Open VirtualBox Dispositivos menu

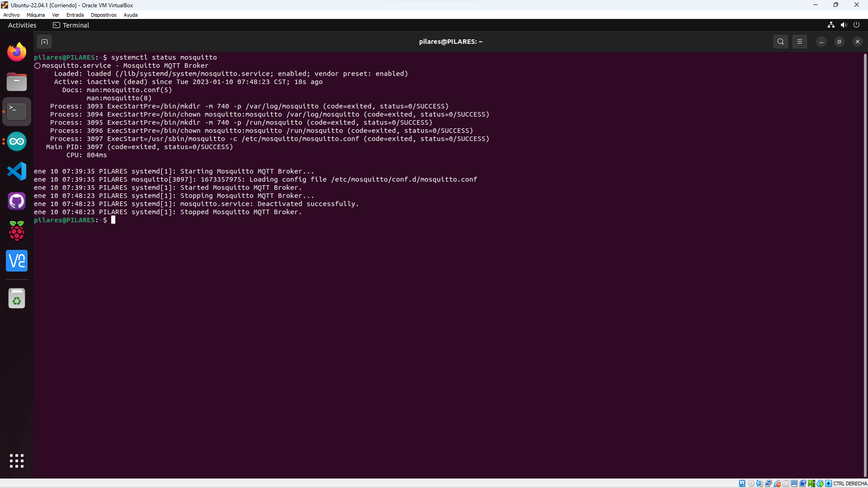[x=103, y=15]
